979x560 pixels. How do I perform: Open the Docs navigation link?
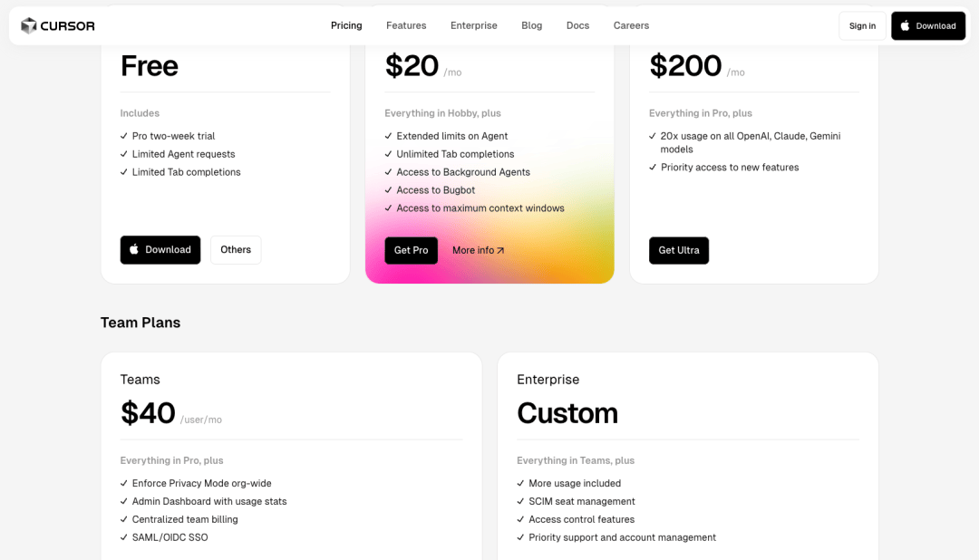pos(578,25)
